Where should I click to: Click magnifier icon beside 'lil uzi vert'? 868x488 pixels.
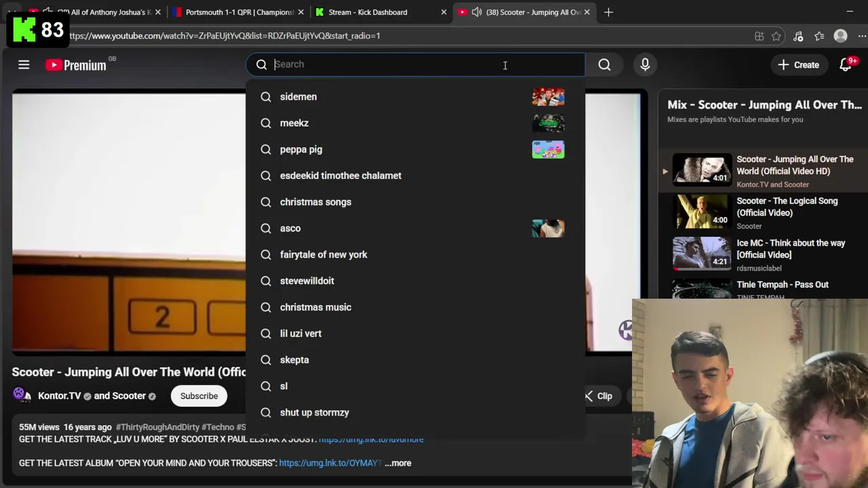(x=266, y=333)
